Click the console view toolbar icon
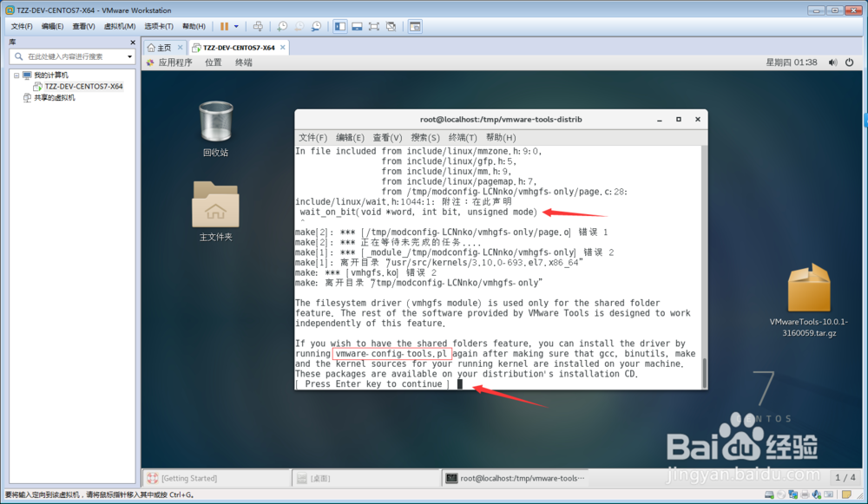 (x=415, y=26)
